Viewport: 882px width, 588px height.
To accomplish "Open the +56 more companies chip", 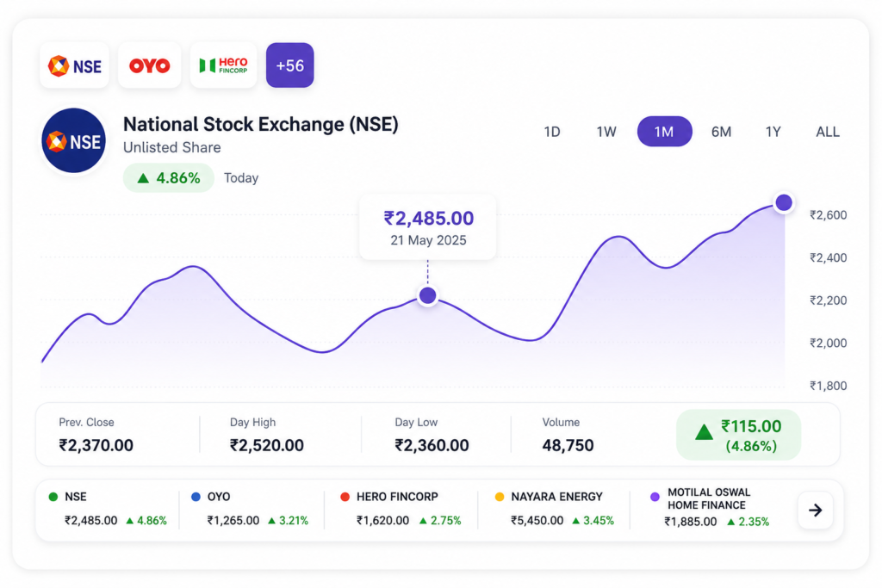I will [289, 65].
